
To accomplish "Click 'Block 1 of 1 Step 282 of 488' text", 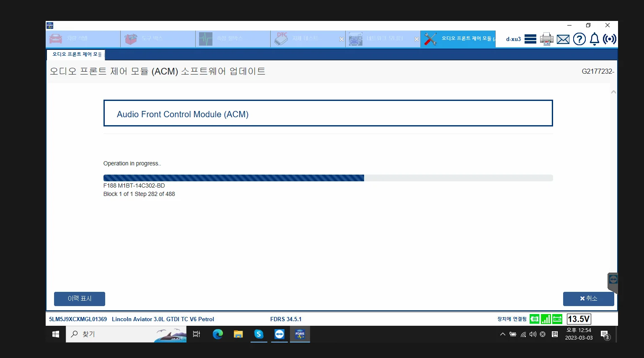I will (x=139, y=194).
